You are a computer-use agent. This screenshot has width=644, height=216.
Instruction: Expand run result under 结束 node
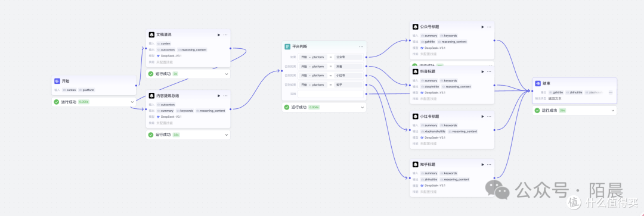pyautogui.click(x=613, y=111)
